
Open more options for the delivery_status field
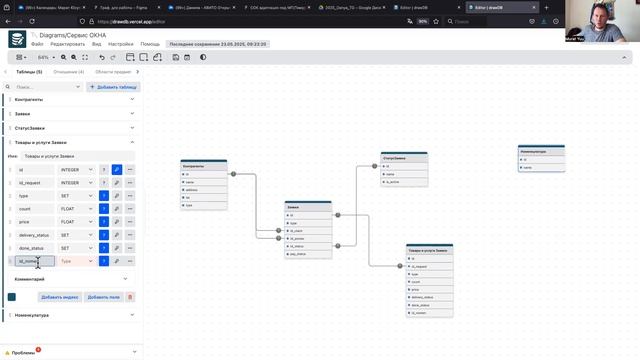[x=130, y=235]
